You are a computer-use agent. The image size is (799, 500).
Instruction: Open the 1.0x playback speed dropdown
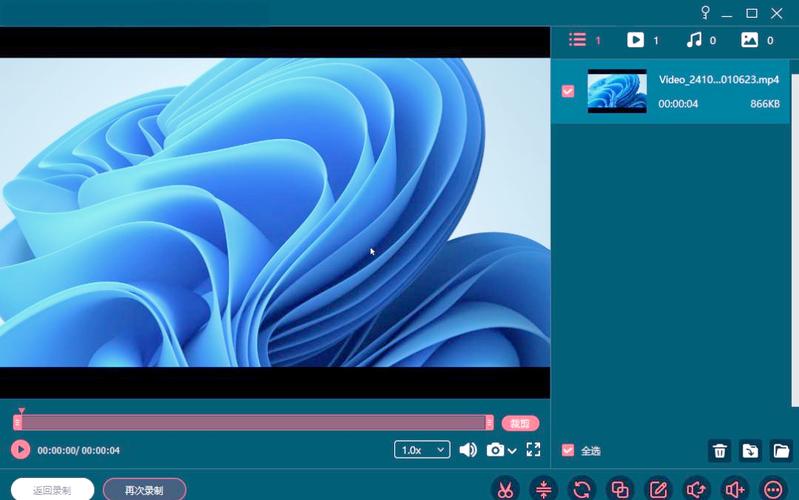click(x=422, y=450)
